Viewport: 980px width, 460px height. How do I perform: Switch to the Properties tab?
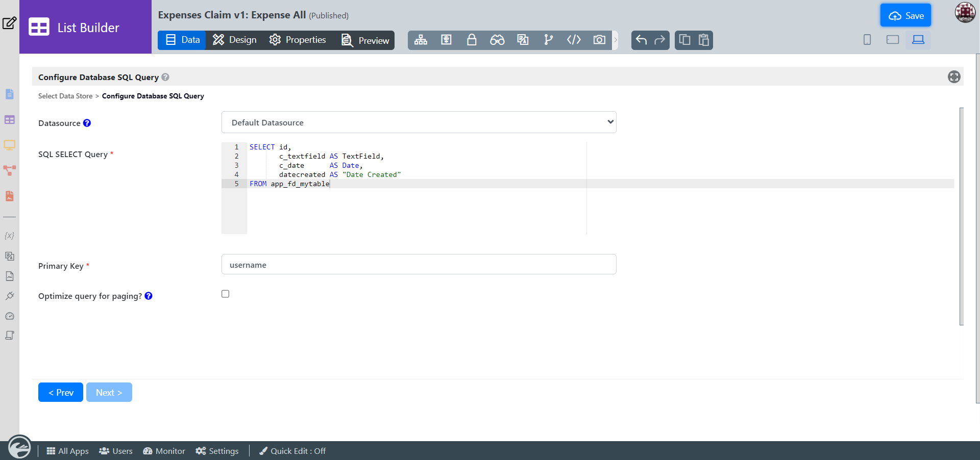[x=298, y=40]
